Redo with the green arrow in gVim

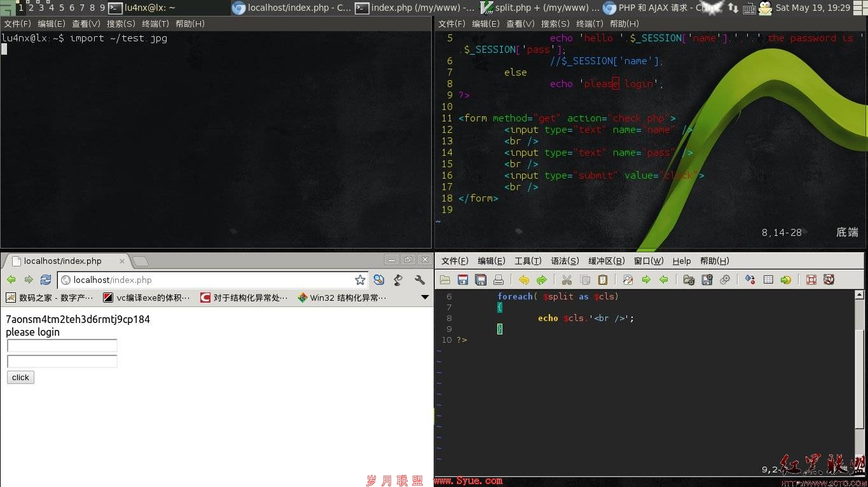click(542, 280)
